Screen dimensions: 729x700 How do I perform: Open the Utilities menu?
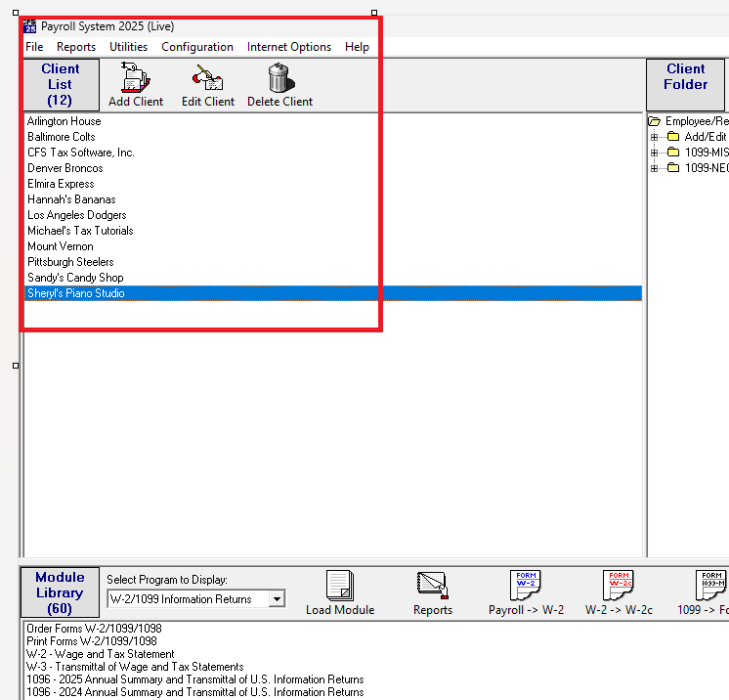click(x=128, y=47)
